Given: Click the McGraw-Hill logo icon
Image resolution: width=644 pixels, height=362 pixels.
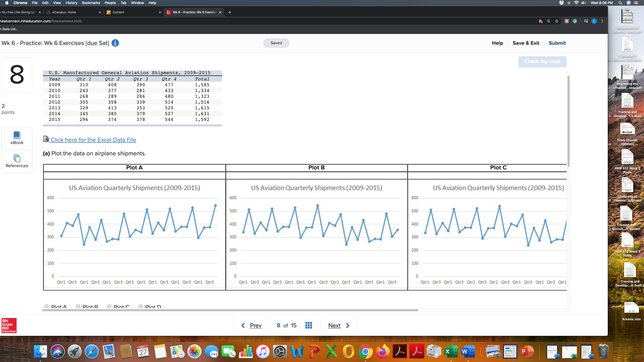Looking at the screenshot, I should point(8,326).
